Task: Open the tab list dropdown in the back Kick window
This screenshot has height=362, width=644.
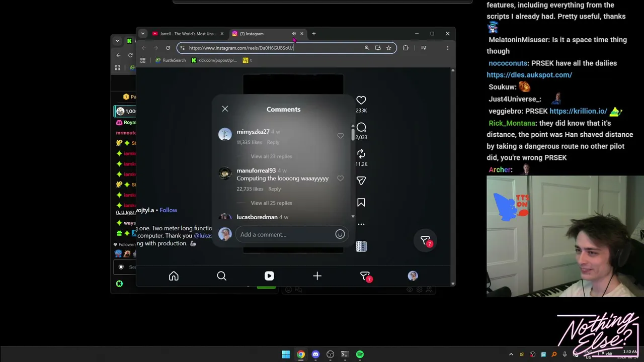Action: [117, 41]
